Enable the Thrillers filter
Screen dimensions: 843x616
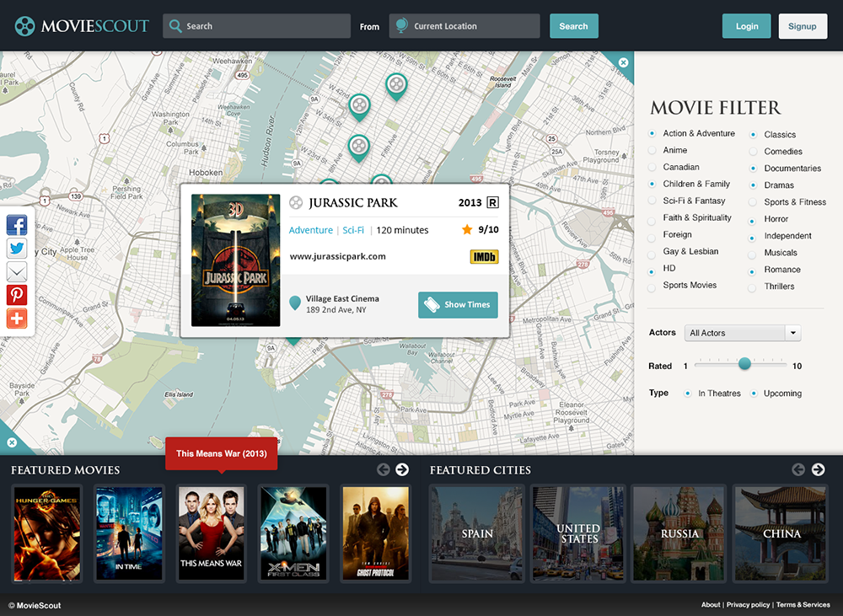coord(752,288)
